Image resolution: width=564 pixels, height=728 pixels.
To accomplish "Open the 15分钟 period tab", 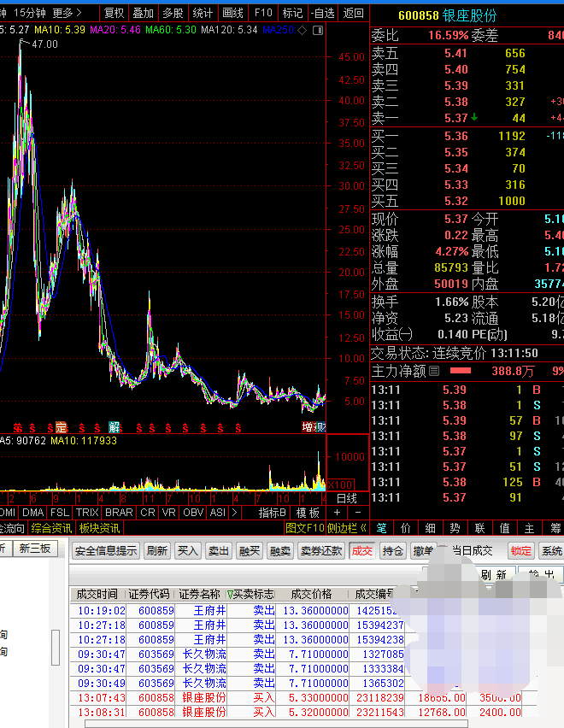I will coord(30,13).
